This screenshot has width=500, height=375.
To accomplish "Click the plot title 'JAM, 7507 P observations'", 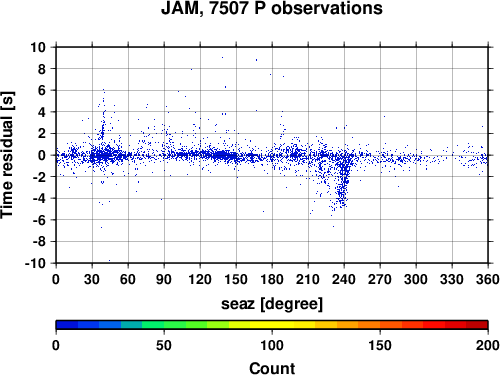I will click(272, 8).
